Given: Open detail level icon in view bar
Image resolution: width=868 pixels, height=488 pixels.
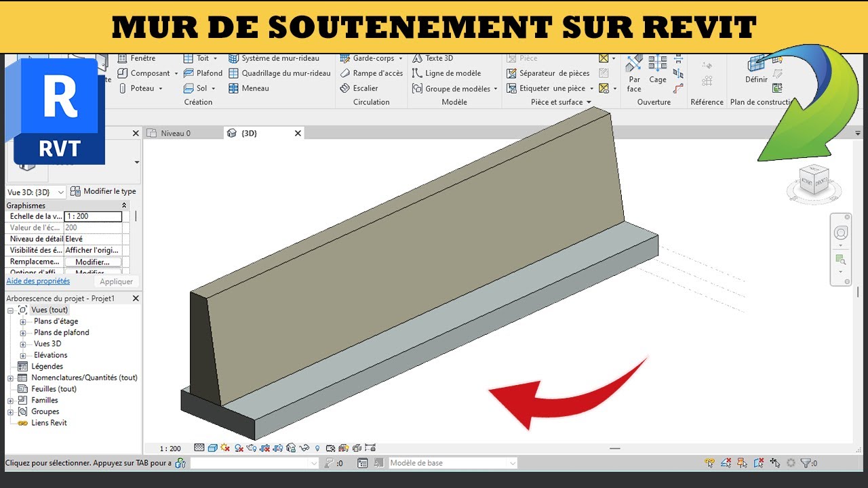Looking at the screenshot, I should click(199, 448).
